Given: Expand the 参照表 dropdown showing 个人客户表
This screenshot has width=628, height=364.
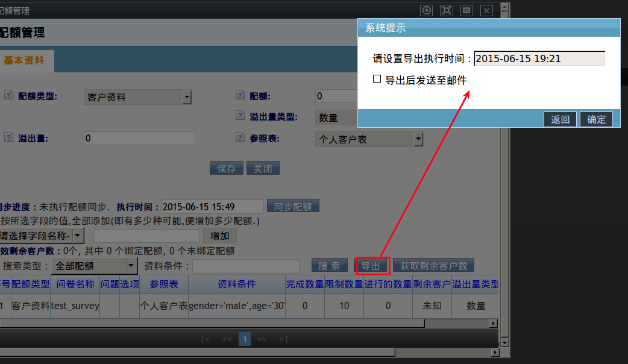Looking at the screenshot, I should click(418, 139).
